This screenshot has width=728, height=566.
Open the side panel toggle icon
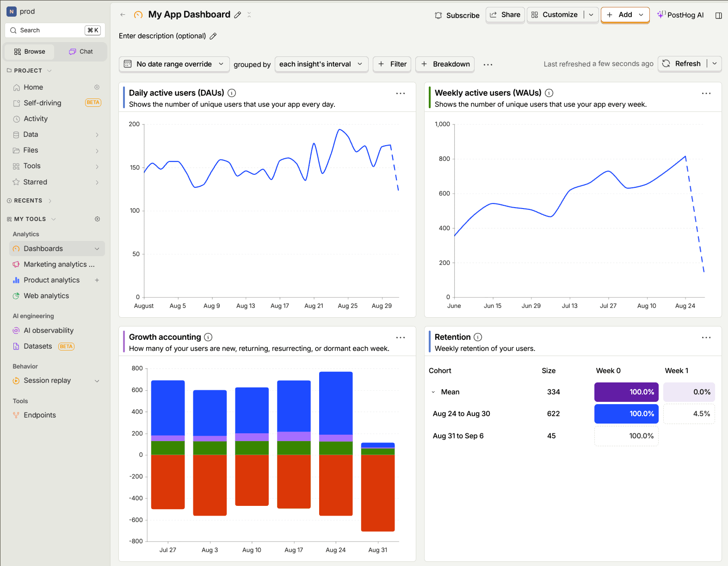718,15
